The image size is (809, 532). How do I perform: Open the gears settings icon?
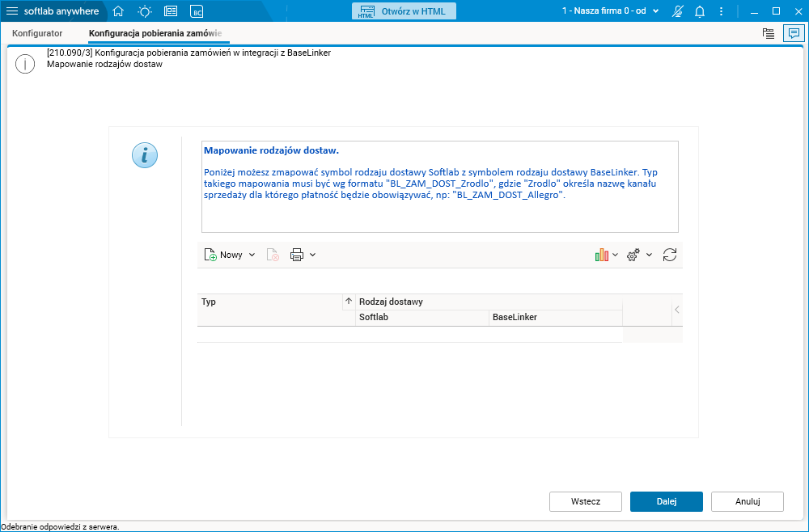[x=633, y=255]
